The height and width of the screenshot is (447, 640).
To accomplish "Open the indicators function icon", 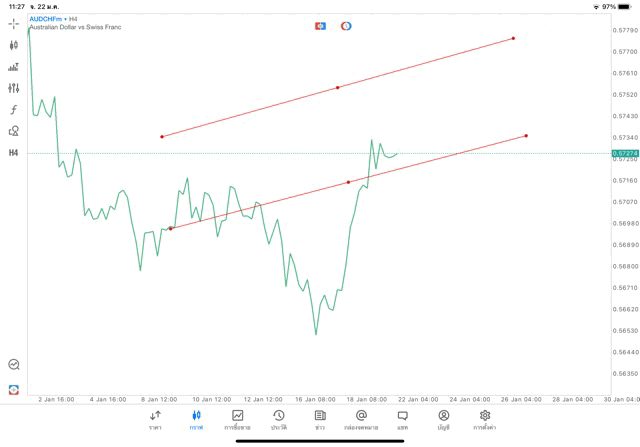I will tap(14, 110).
